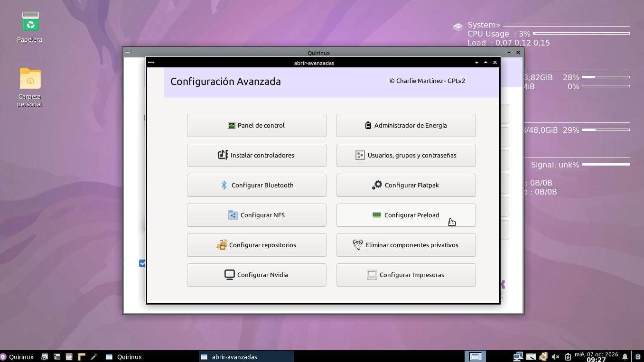Click the monitor icon on Configurar Nvidia

coord(230,275)
